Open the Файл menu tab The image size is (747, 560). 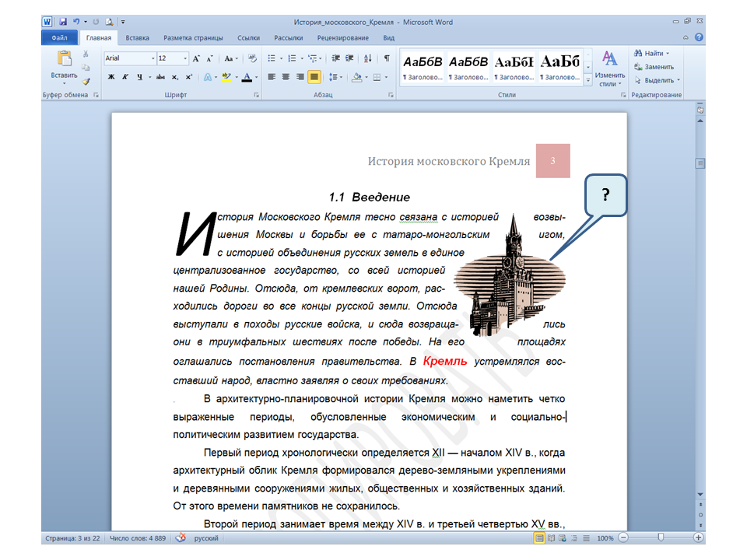pos(59,37)
